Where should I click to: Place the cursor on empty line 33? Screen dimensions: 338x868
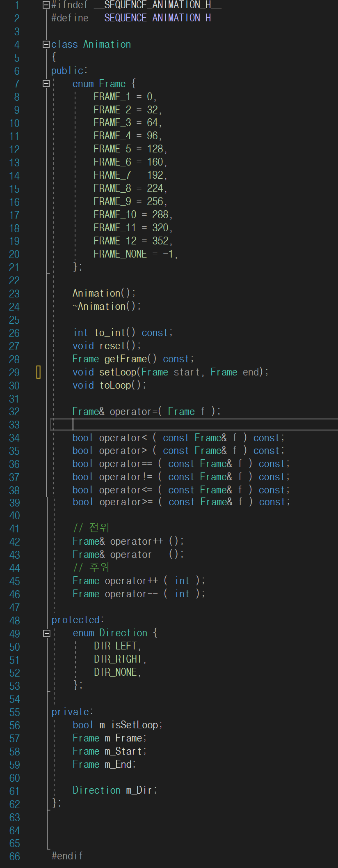coord(194,424)
